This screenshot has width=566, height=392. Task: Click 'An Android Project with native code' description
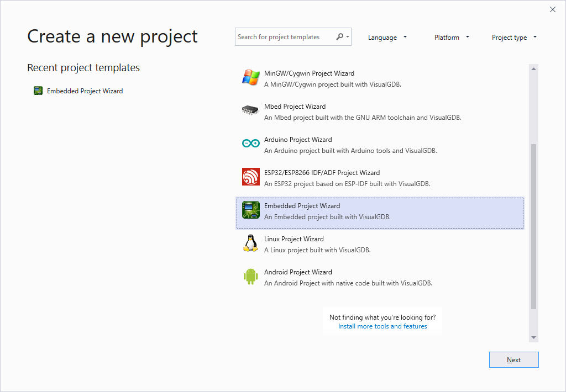[348, 283]
